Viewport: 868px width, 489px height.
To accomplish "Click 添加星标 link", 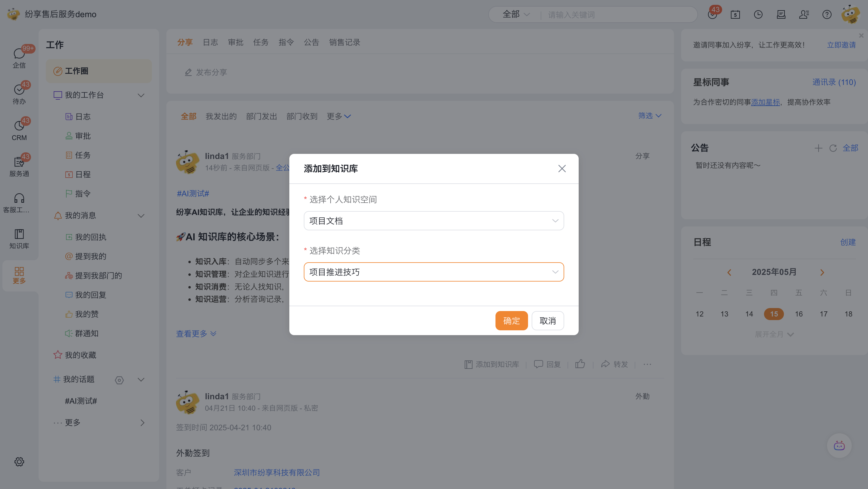I will click(765, 102).
